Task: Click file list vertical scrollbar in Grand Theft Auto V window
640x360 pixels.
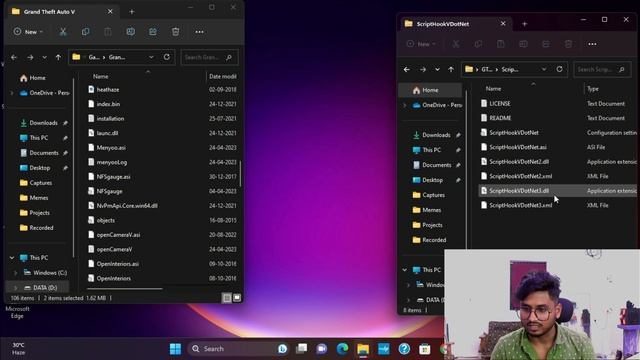Action: 240,173
